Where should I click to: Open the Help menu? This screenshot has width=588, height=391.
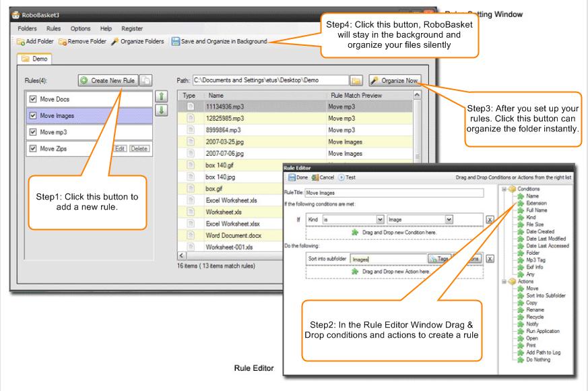pos(106,28)
